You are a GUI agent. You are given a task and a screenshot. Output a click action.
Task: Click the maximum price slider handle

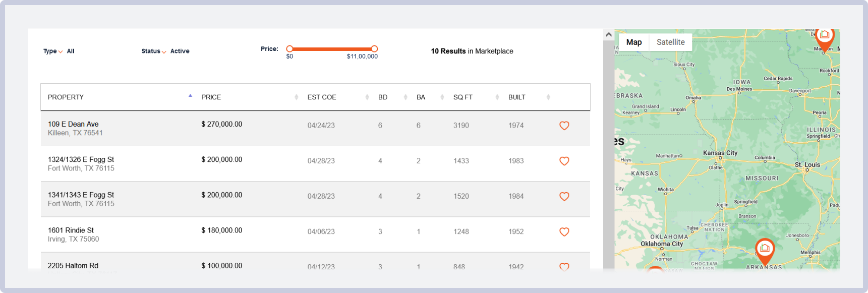coord(374,49)
